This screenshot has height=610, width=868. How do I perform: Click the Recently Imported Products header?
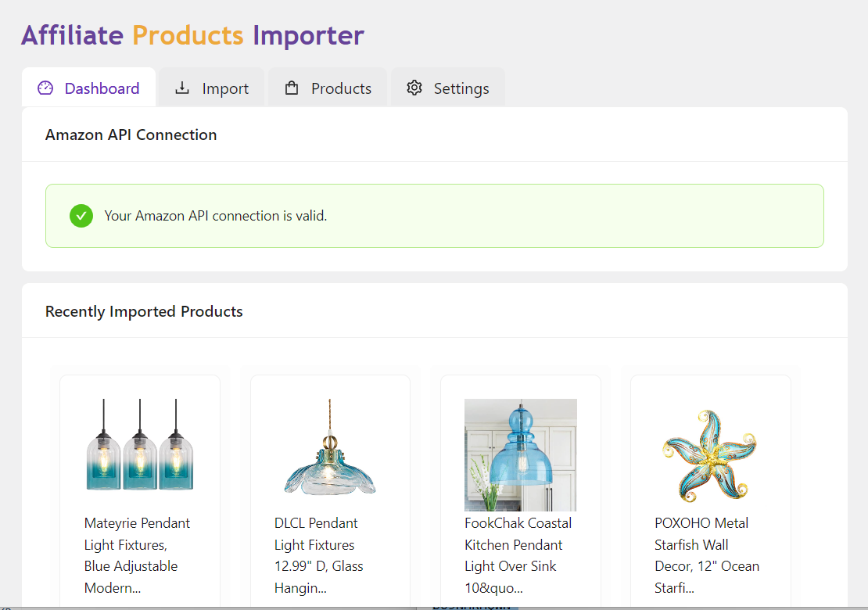point(144,311)
